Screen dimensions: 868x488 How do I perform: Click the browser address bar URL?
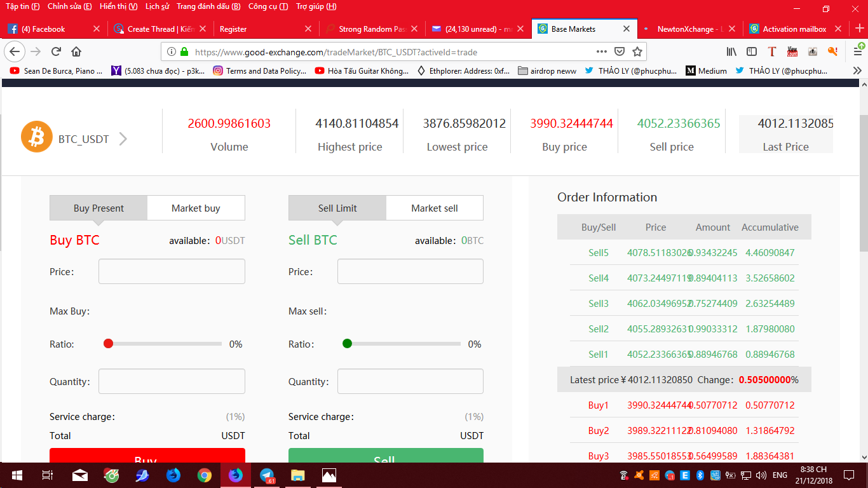point(336,52)
